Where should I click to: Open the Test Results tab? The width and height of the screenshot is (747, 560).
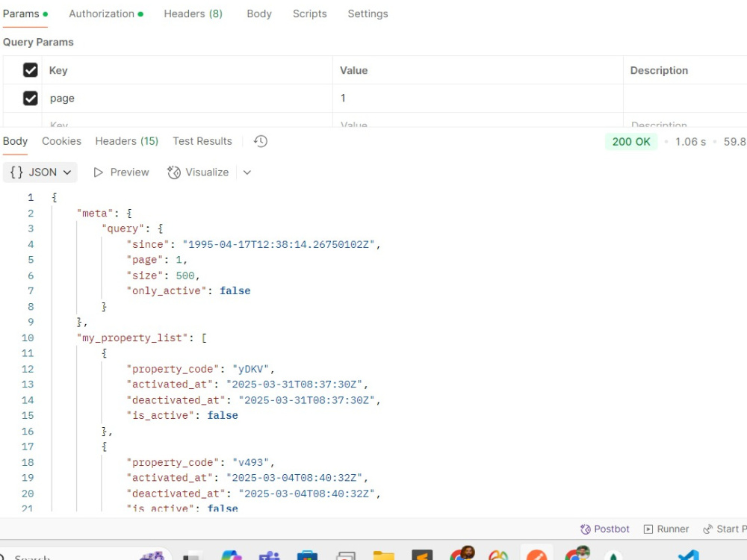202,141
